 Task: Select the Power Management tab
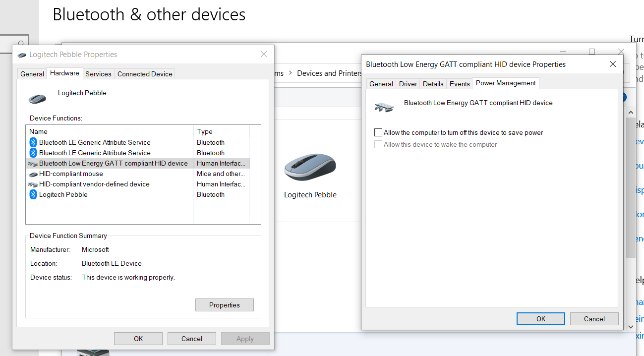[506, 83]
